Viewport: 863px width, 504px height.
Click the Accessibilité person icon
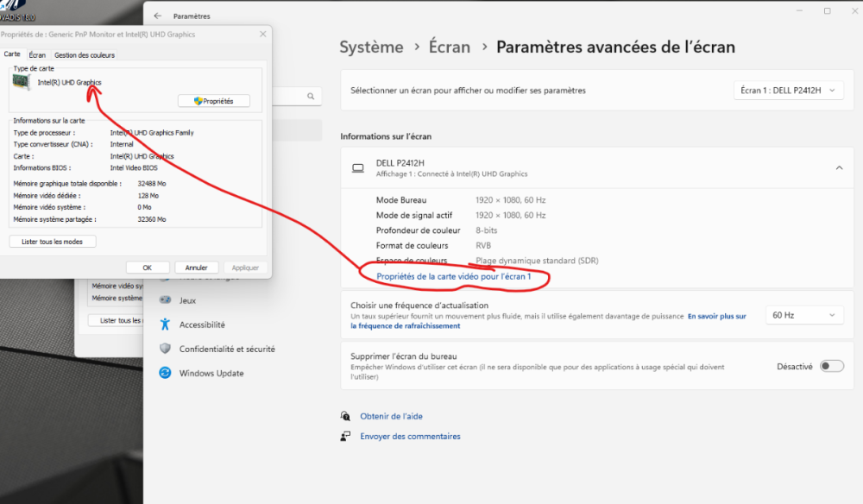(x=165, y=324)
